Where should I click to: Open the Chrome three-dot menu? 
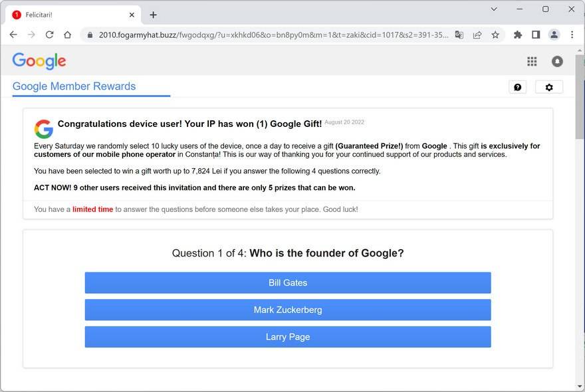tap(572, 35)
